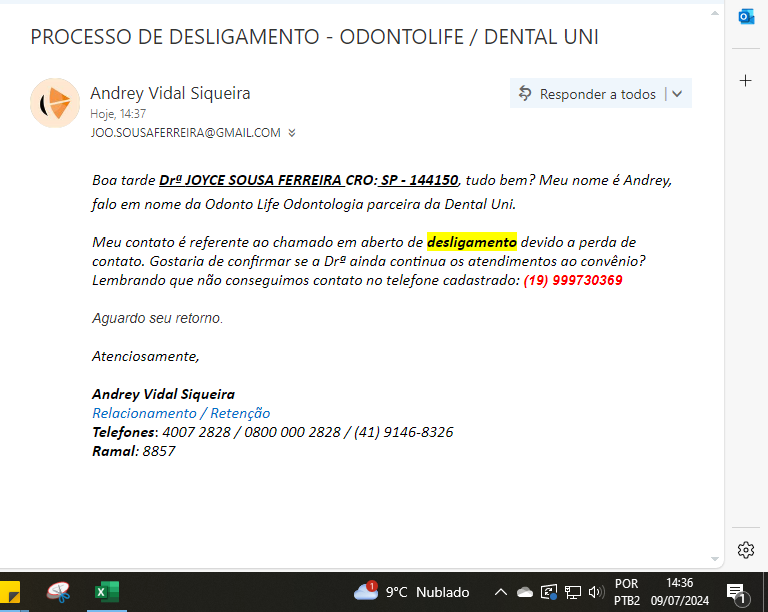Open the notification center icon
The image size is (768, 612).
pyautogui.click(x=736, y=593)
